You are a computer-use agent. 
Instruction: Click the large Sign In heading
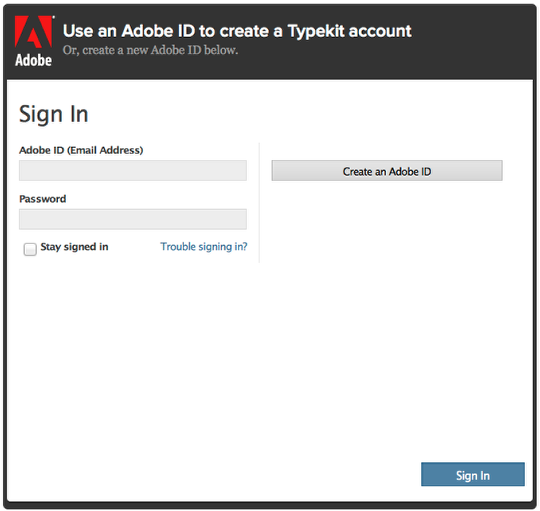point(54,114)
